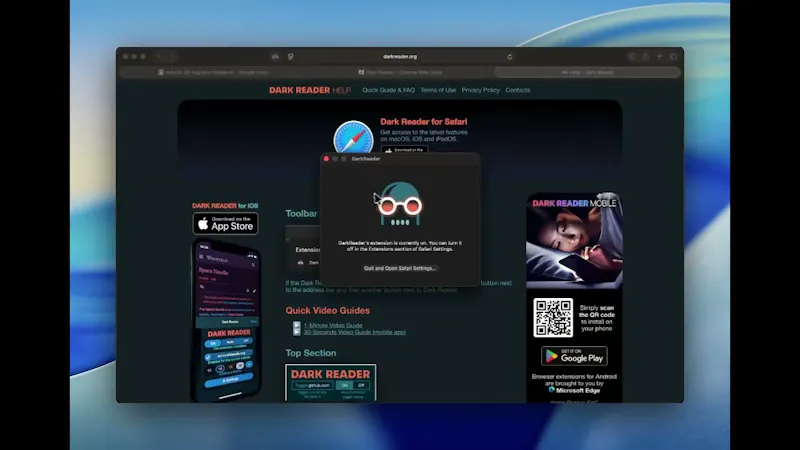Image resolution: width=800 pixels, height=450 pixels.
Task: Click the Dark Reader for Safari heading
Action: [x=423, y=122]
